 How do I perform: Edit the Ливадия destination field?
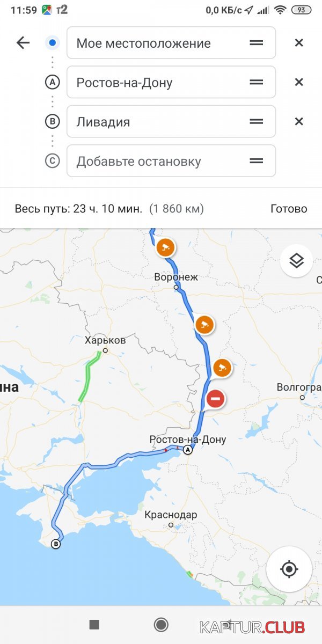(x=171, y=121)
